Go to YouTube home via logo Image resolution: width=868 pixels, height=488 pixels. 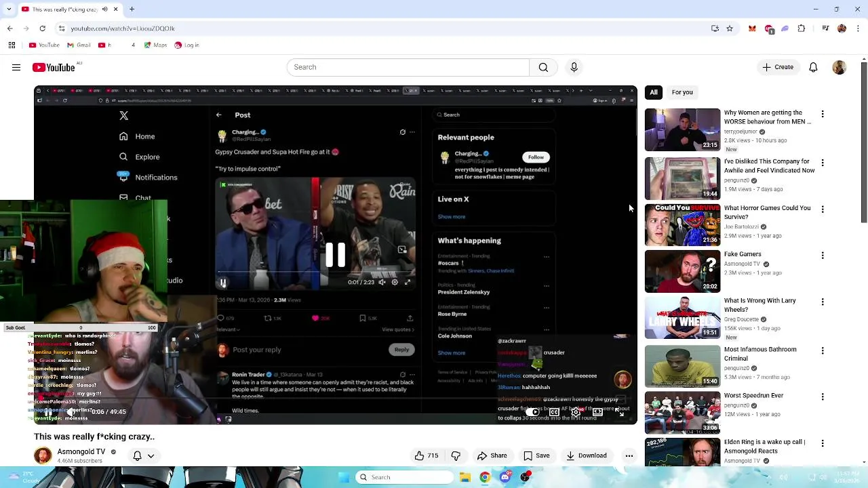pyautogui.click(x=54, y=67)
